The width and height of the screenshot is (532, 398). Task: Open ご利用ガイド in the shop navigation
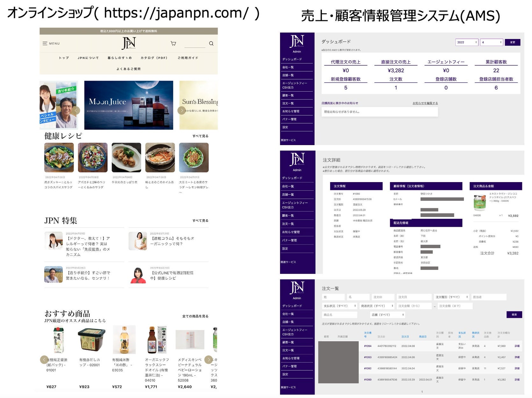coord(188,58)
